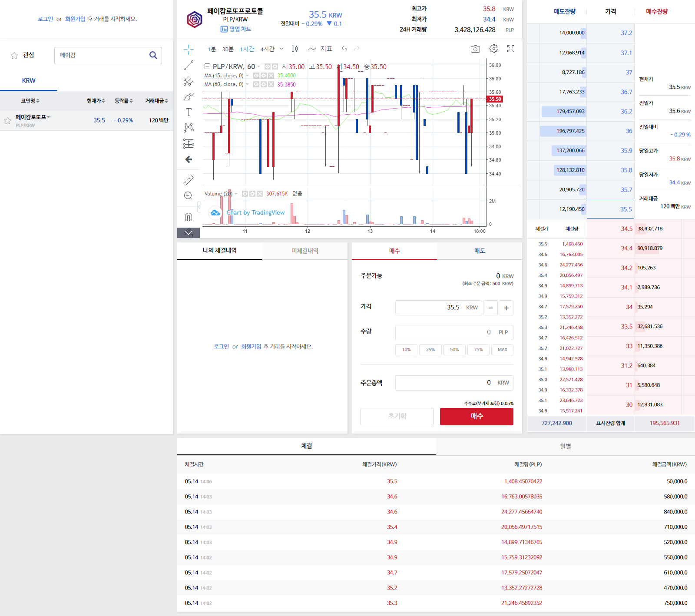The image size is (695, 616).
Task: Switch to 미체결내역 tab
Action: tap(305, 251)
